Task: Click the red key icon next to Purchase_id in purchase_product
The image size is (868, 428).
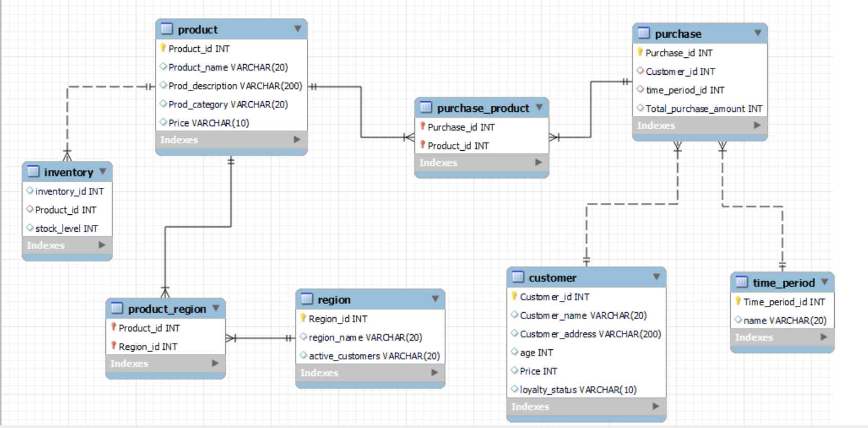Action: 422,127
